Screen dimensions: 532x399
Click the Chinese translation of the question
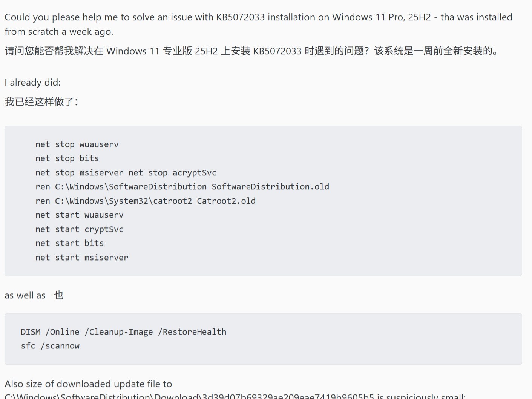pos(251,51)
